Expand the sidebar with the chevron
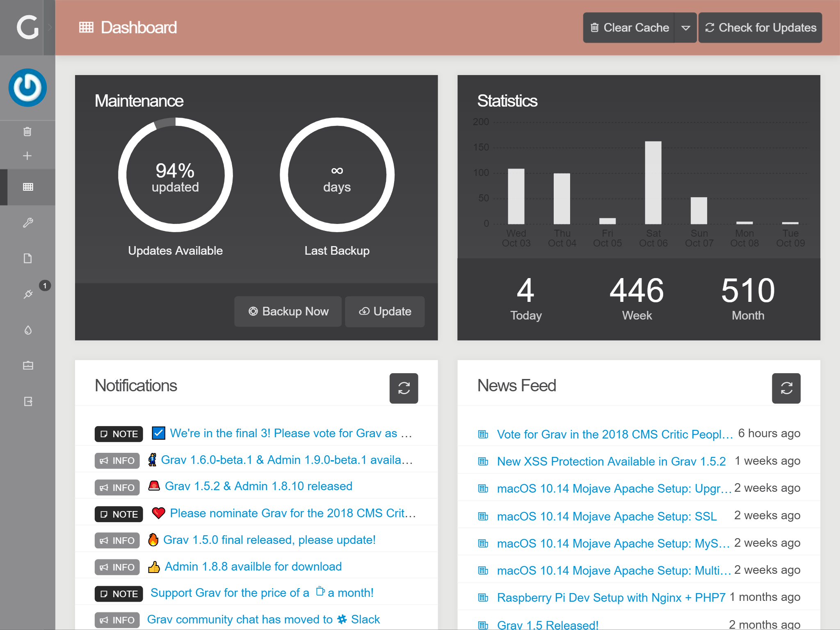Viewport: 840px width, 630px height. [x=50, y=27]
